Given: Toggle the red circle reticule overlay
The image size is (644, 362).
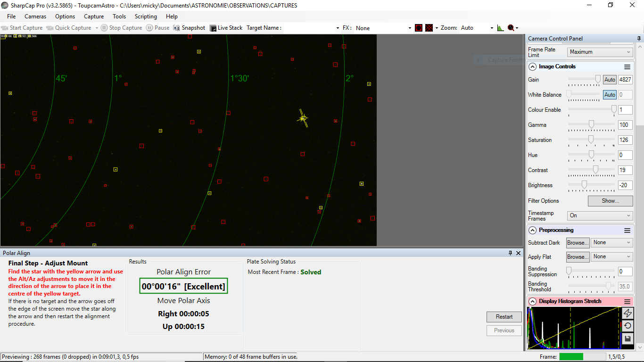Looking at the screenshot, I should point(419,28).
